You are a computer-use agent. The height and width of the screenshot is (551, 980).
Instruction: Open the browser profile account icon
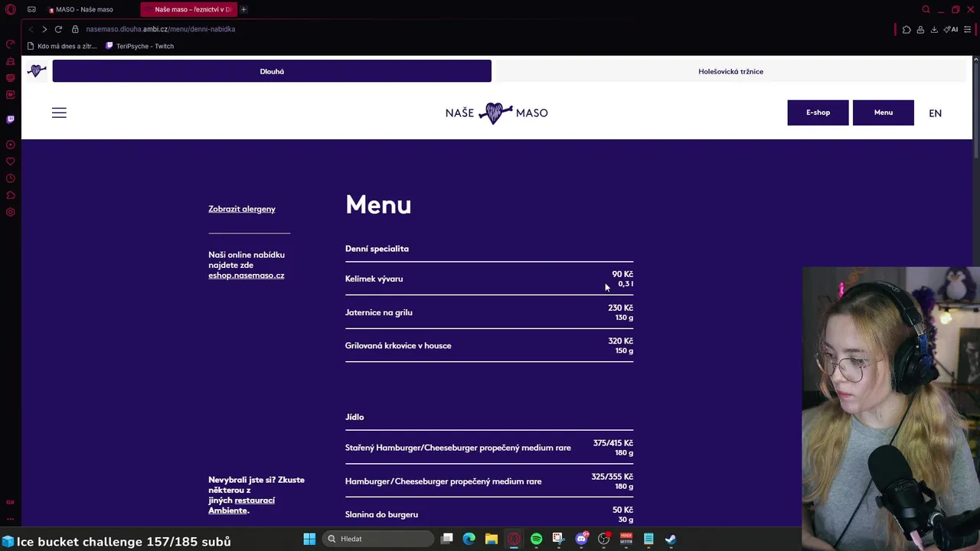coord(920,29)
